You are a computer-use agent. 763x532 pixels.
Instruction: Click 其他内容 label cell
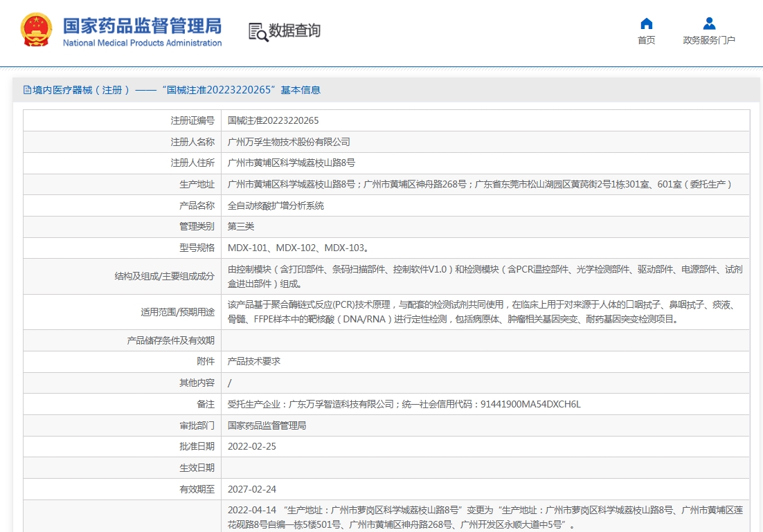pos(122,383)
